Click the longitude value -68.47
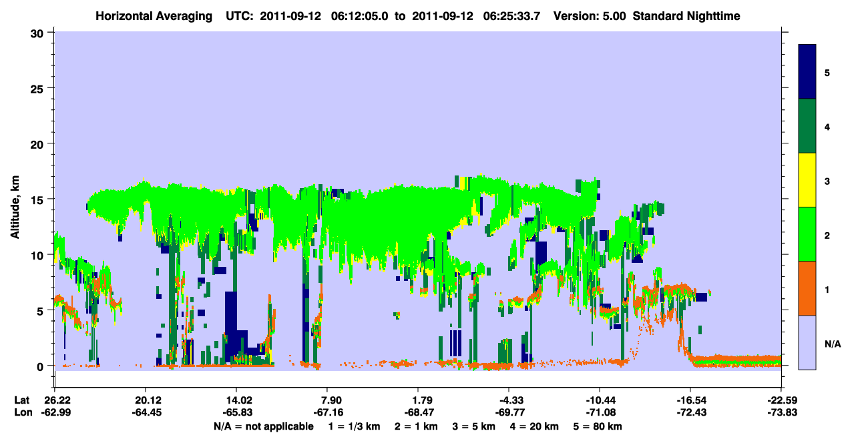 coord(418,412)
